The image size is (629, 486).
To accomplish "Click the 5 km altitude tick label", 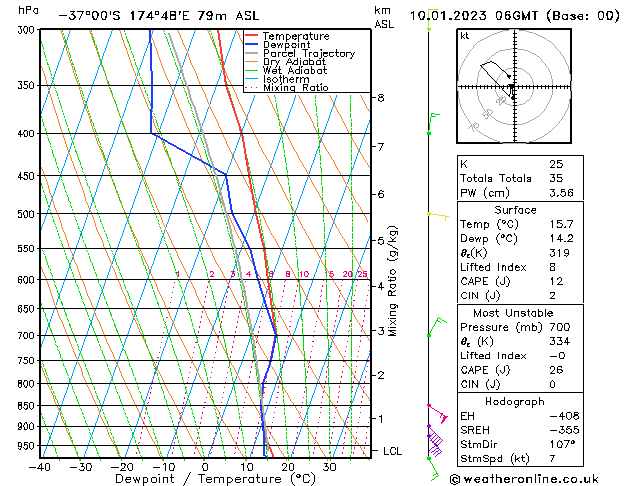I will (381, 241).
